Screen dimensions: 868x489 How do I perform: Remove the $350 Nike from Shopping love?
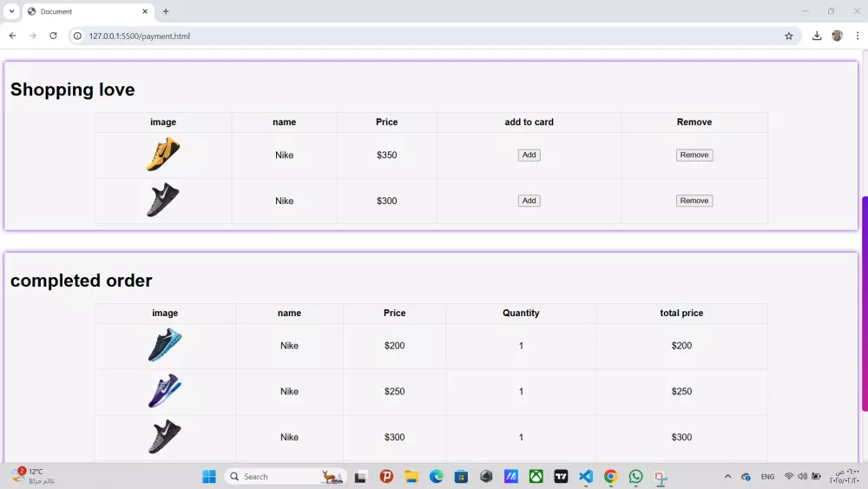point(694,155)
